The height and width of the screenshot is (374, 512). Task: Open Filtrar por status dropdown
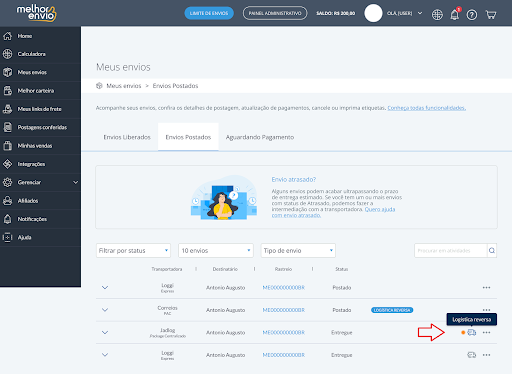point(133,250)
